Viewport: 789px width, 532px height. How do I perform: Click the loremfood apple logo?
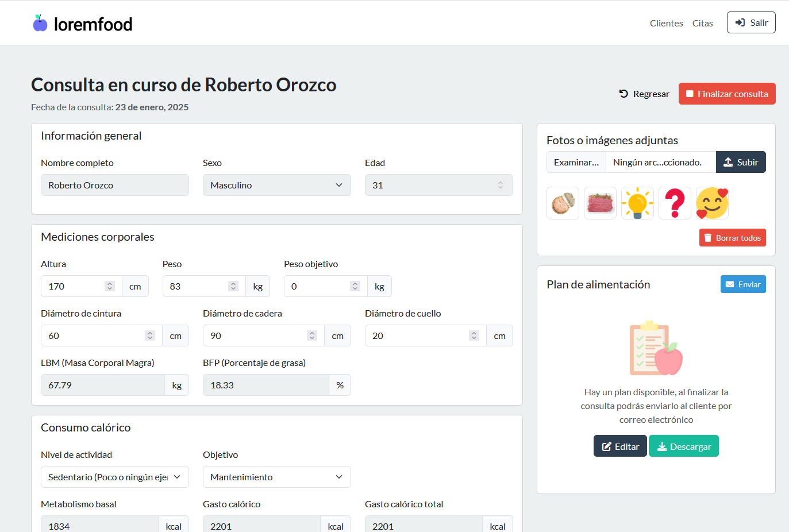40,24
